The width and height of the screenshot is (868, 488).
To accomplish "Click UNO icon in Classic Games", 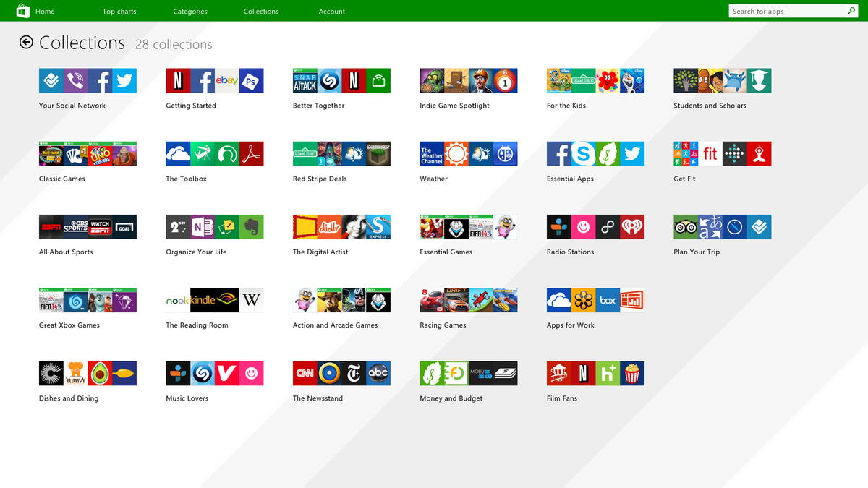I will 100,154.
